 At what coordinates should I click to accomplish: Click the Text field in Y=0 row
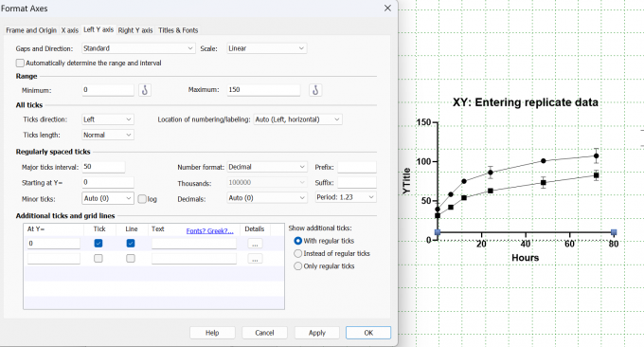pyautogui.click(x=194, y=244)
